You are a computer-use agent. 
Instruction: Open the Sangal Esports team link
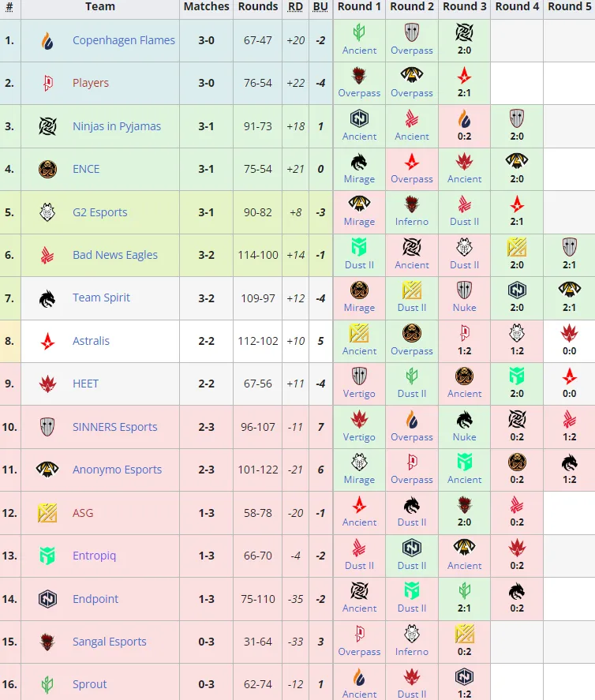click(x=110, y=642)
